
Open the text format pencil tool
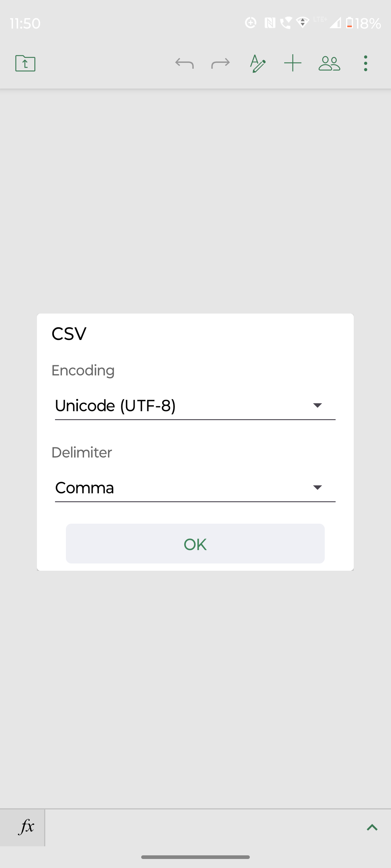pyautogui.click(x=258, y=64)
